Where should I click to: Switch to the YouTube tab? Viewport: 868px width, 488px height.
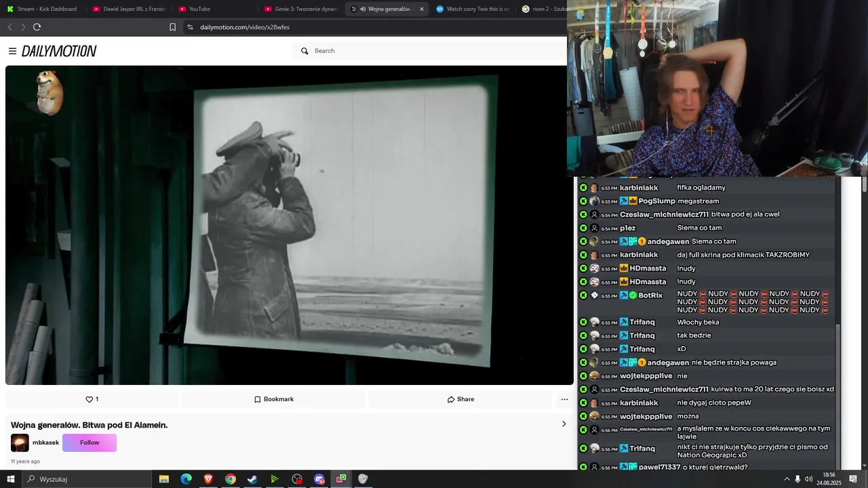214,9
